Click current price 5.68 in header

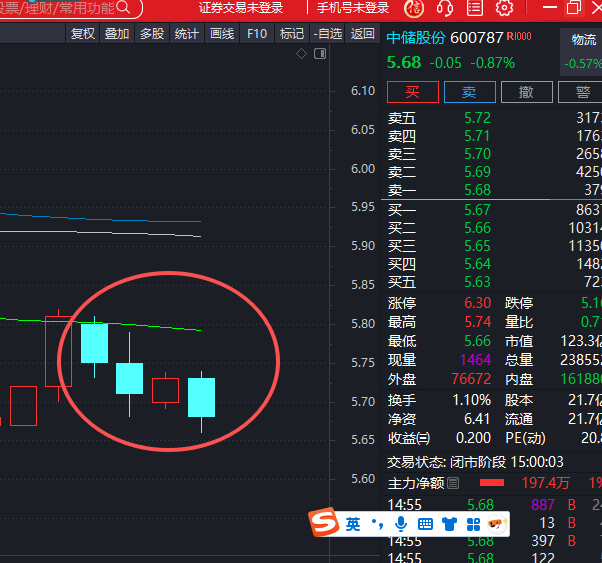click(404, 63)
